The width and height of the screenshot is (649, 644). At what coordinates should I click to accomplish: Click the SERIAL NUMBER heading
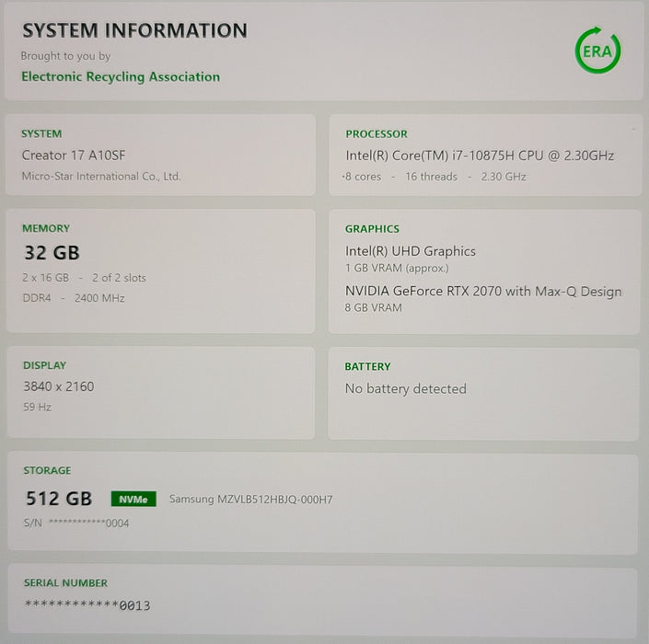pyautogui.click(x=65, y=582)
